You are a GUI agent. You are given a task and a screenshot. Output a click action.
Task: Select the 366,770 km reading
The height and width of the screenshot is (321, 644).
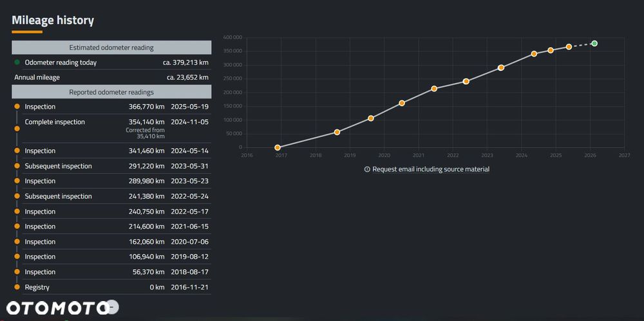pyautogui.click(x=146, y=107)
